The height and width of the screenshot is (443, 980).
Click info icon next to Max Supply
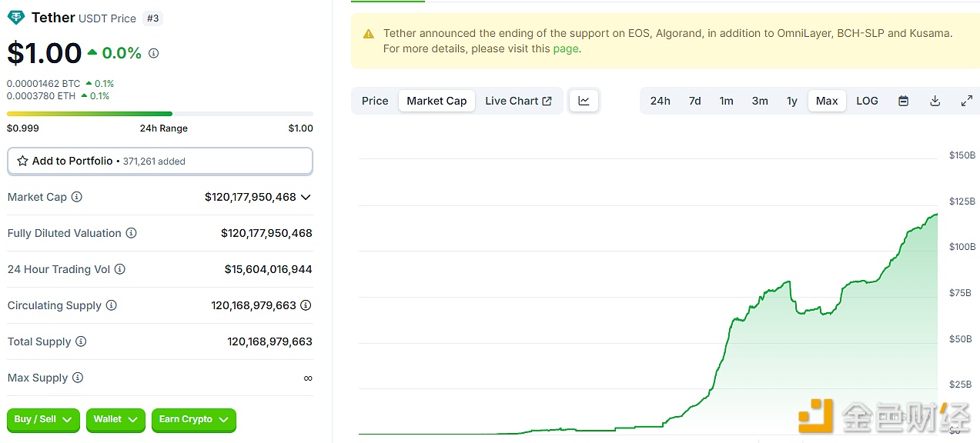pos(77,378)
